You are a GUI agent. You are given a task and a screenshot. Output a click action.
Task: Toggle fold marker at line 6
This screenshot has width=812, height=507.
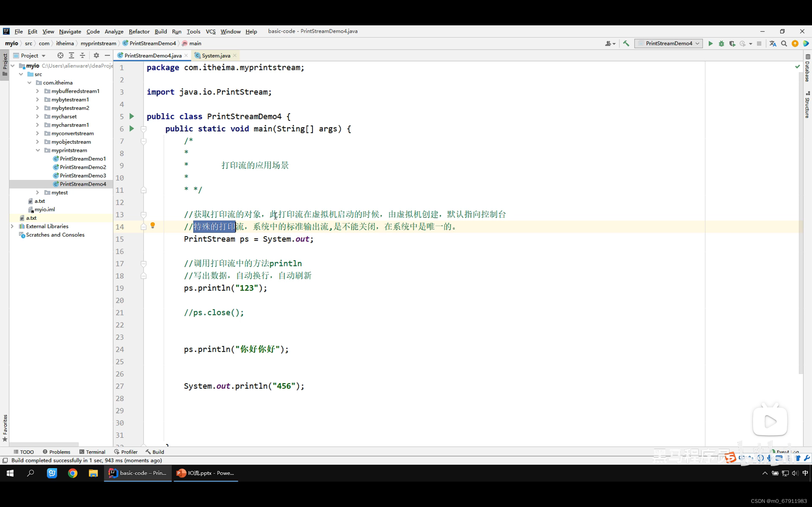click(x=144, y=129)
